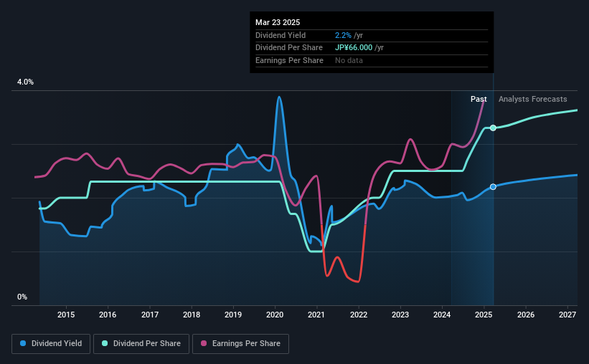Click the 2023 x-axis label
This screenshot has height=364, width=589.
tap(400, 315)
